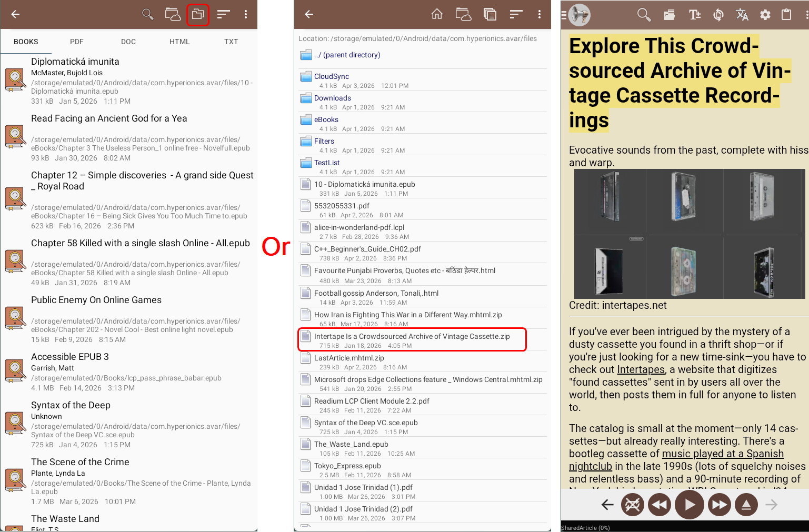This screenshot has width=809, height=532.
Task: Open the three-dot overflow menu in the file browser
Action: pos(539,14)
